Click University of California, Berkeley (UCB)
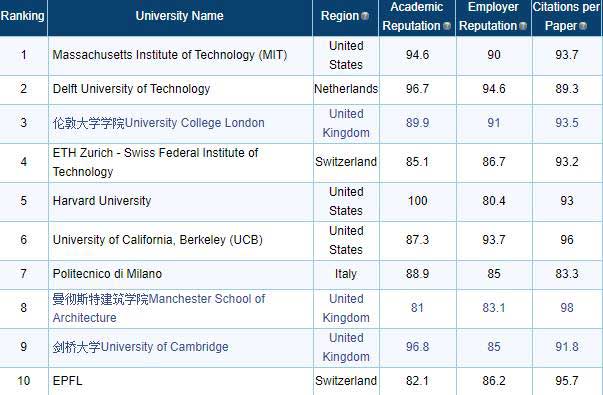Image resolution: width=603 pixels, height=395 pixels. point(158,240)
